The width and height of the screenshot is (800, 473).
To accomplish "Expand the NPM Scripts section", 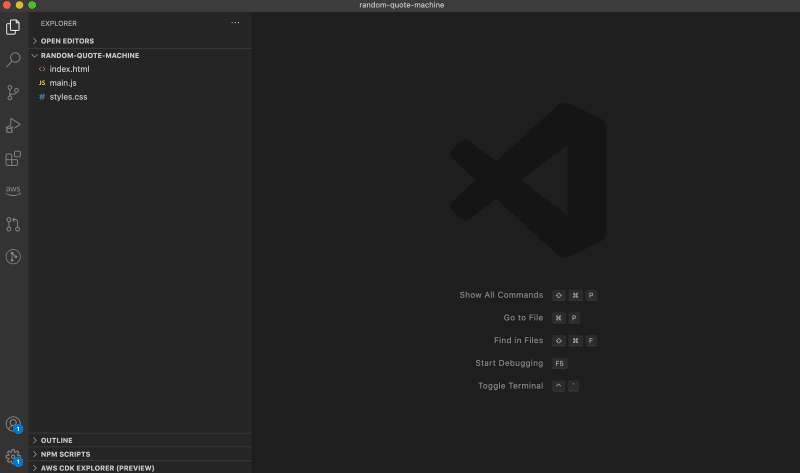I will (x=140, y=454).
